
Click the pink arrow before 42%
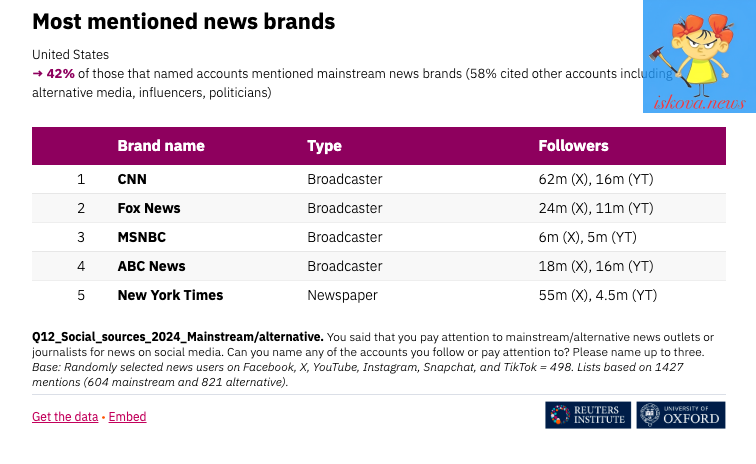(37, 74)
